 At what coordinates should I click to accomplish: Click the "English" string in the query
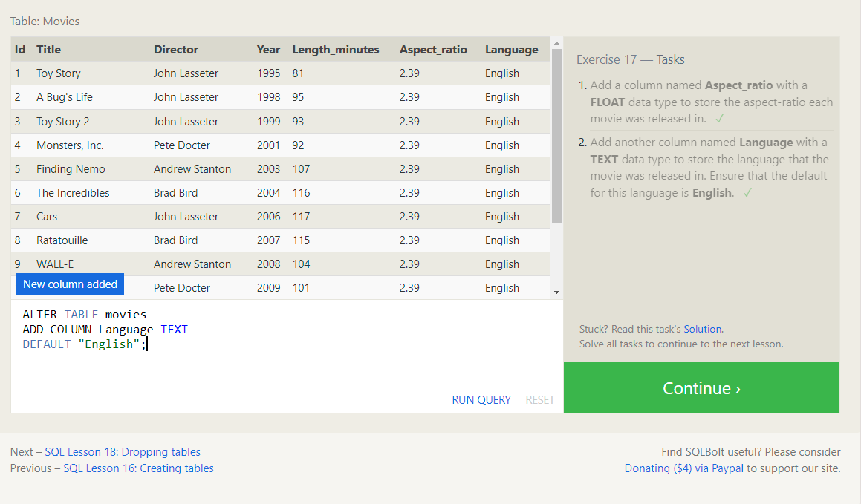click(108, 344)
